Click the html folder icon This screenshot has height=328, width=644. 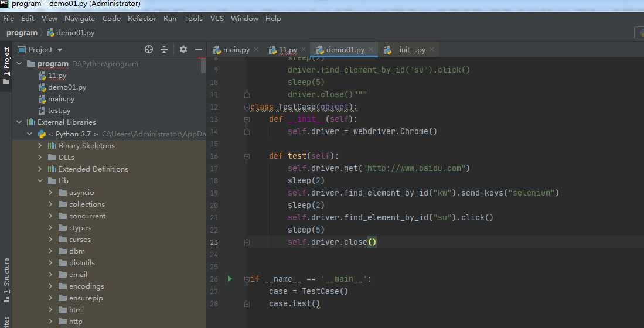click(x=63, y=309)
